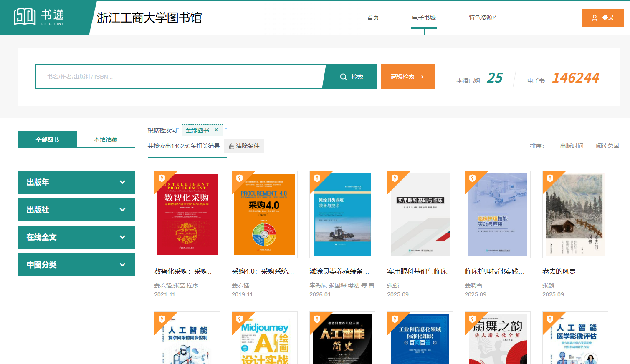Switch to 本馆馆藏 collection toggle

tap(106, 139)
